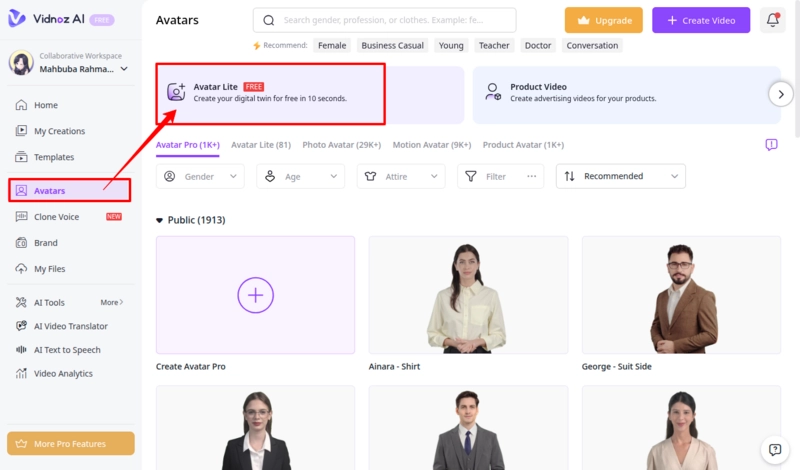Click the AI Video Translator icon

point(21,326)
